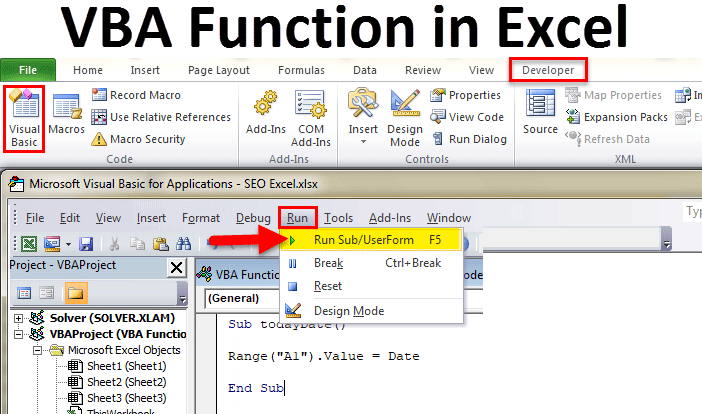
Task: Click the End Sub code line
Action: point(256,388)
